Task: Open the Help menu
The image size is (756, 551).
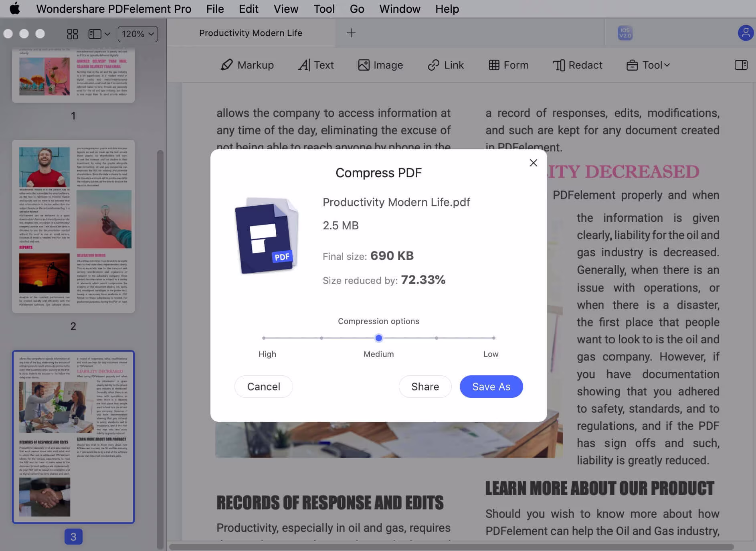Action: (447, 8)
